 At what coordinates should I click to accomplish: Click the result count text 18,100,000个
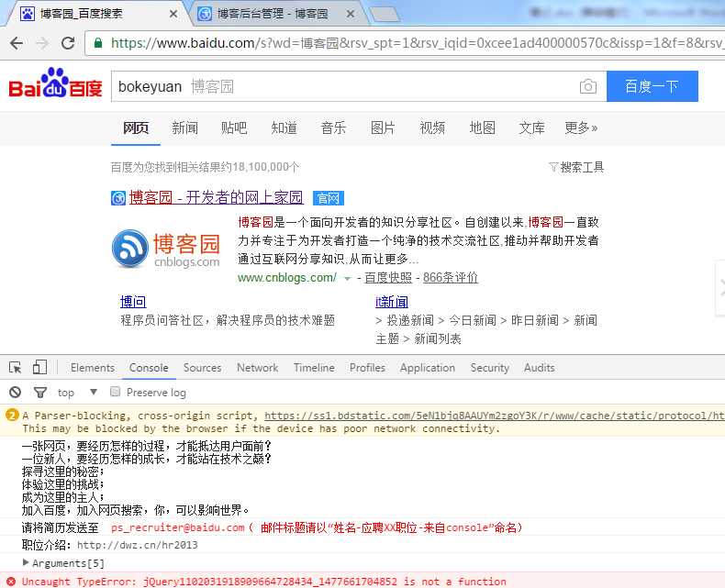(x=266, y=167)
